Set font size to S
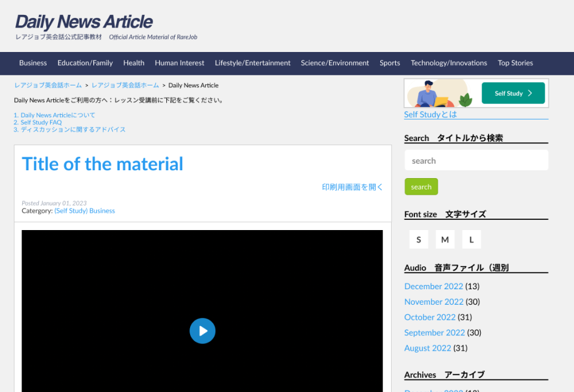This screenshot has height=392, width=574. [419, 240]
